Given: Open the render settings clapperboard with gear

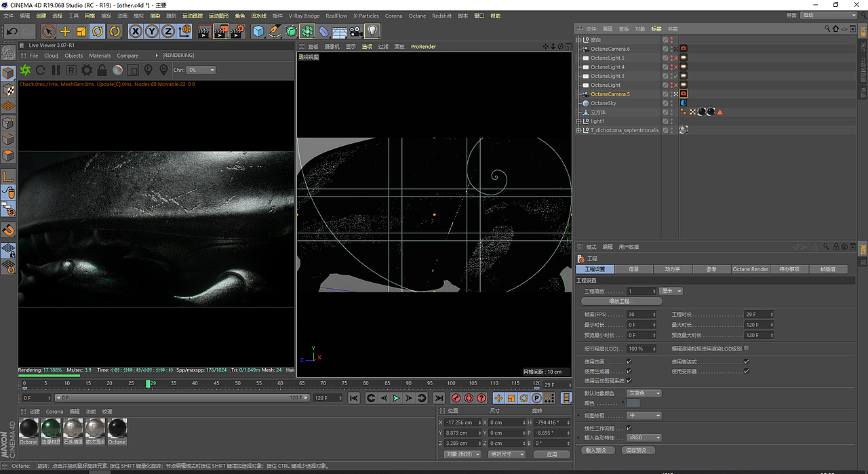Looking at the screenshot, I should [237, 31].
